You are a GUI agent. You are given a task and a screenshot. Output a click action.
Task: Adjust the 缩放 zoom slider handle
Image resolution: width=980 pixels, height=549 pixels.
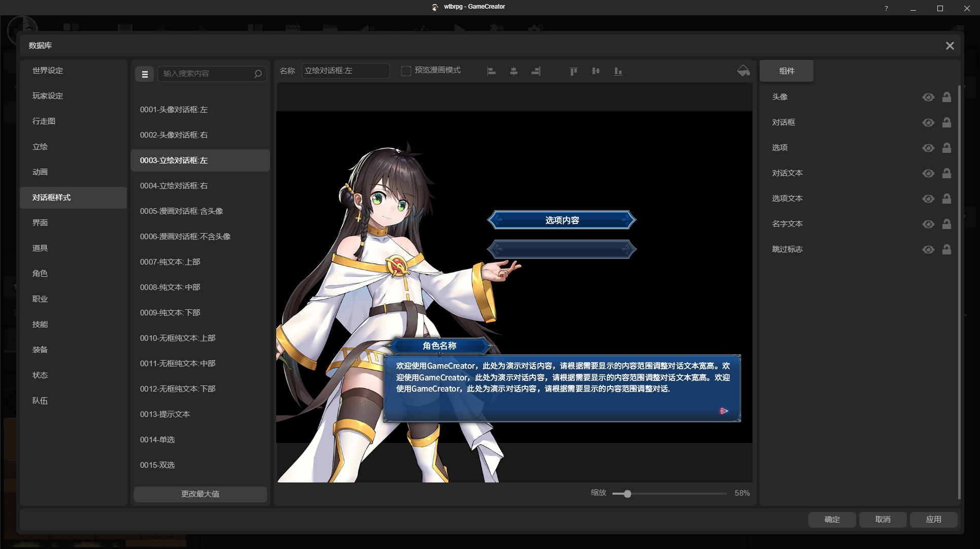pyautogui.click(x=628, y=494)
